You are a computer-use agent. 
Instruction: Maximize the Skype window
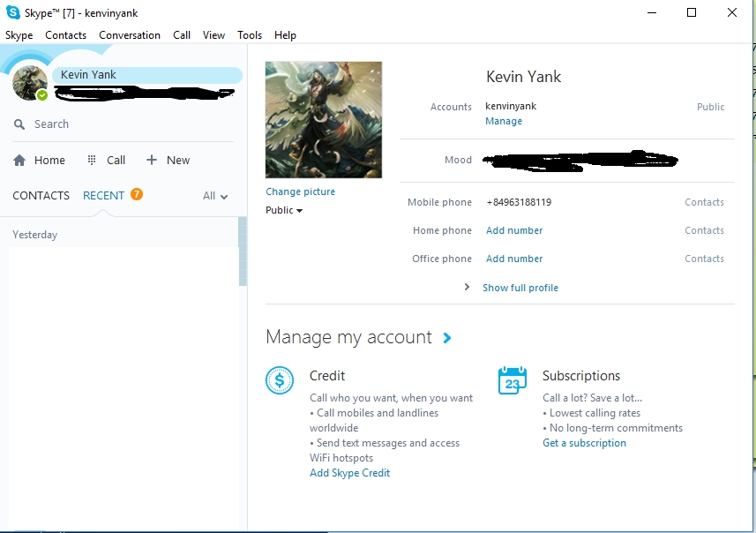pyautogui.click(x=692, y=12)
